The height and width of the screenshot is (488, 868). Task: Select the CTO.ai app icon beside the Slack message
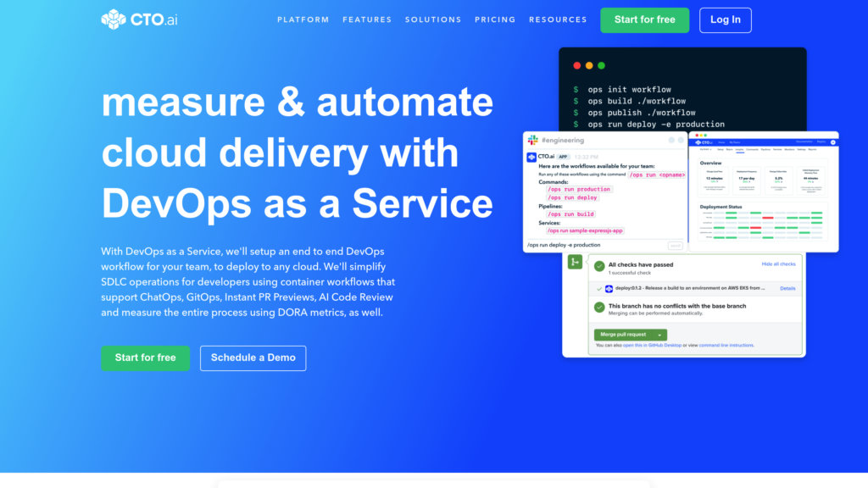pyautogui.click(x=531, y=156)
